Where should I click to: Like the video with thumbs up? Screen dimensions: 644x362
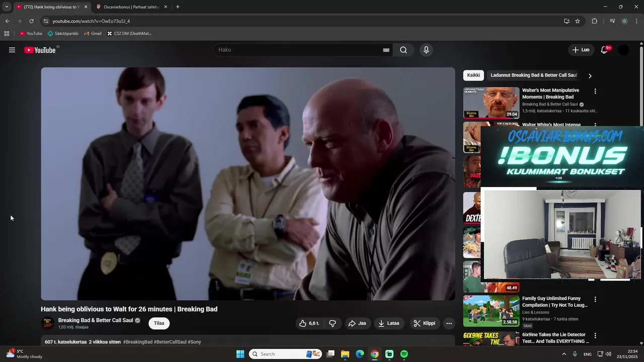pos(309,323)
